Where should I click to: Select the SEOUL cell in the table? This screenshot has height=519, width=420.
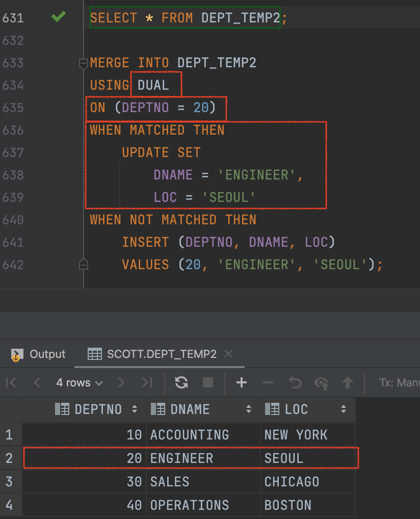(x=308, y=458)
